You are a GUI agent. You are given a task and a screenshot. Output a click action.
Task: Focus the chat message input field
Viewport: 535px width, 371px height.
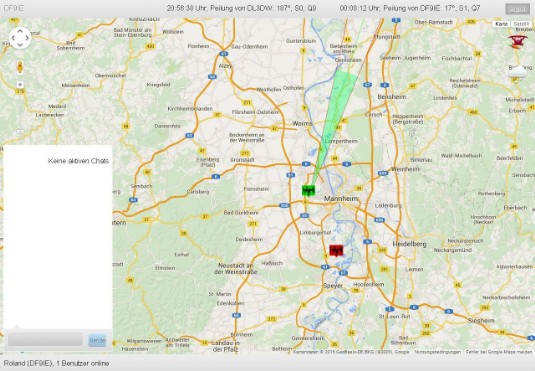pos(45,340)
